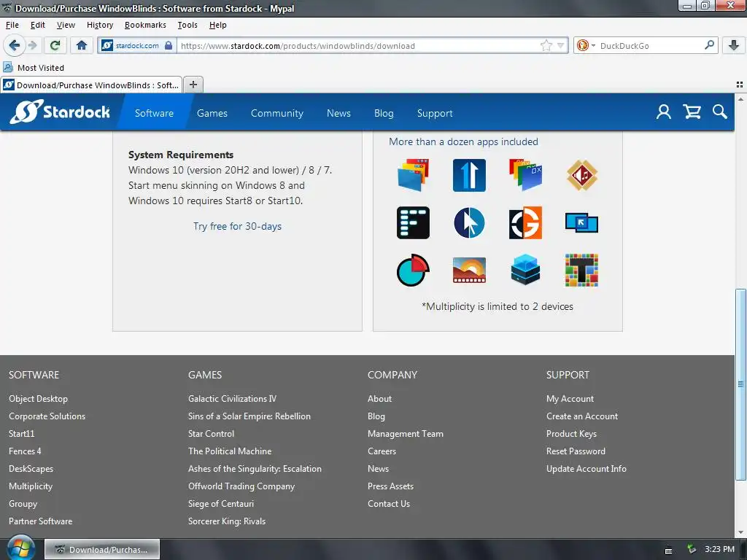The width and height of the screenshot is (747, 560).
Task: Click the scrollbar down arrow
Action: 740,532
